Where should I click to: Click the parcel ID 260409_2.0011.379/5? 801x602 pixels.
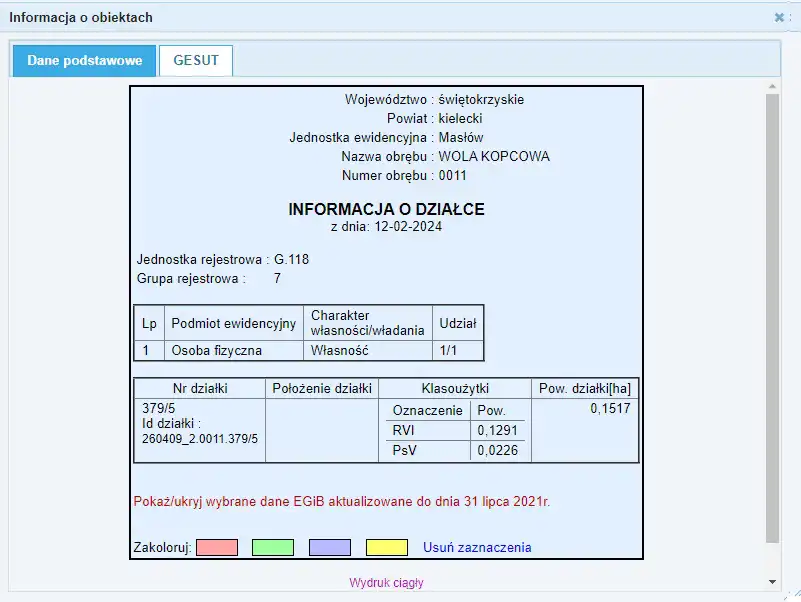[x=200, y=439]
